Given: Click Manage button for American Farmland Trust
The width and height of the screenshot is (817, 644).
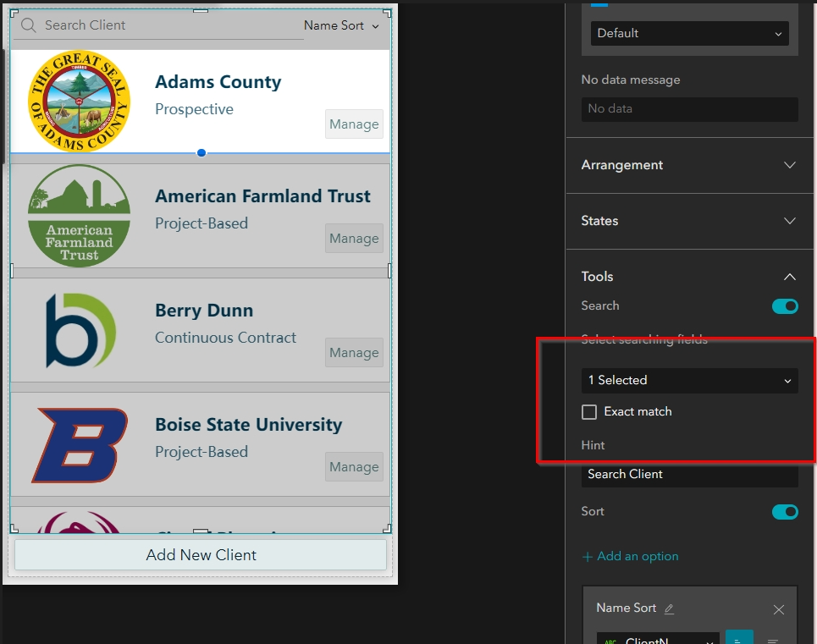Looking at the screenshot, I should point(354,238).
